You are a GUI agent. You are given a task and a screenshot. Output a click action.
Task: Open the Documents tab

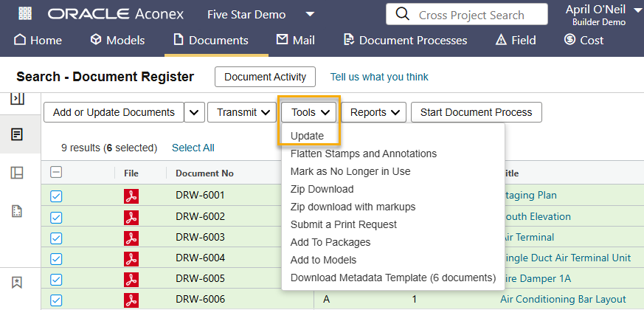pyautogui.click(x=211, y=41)
